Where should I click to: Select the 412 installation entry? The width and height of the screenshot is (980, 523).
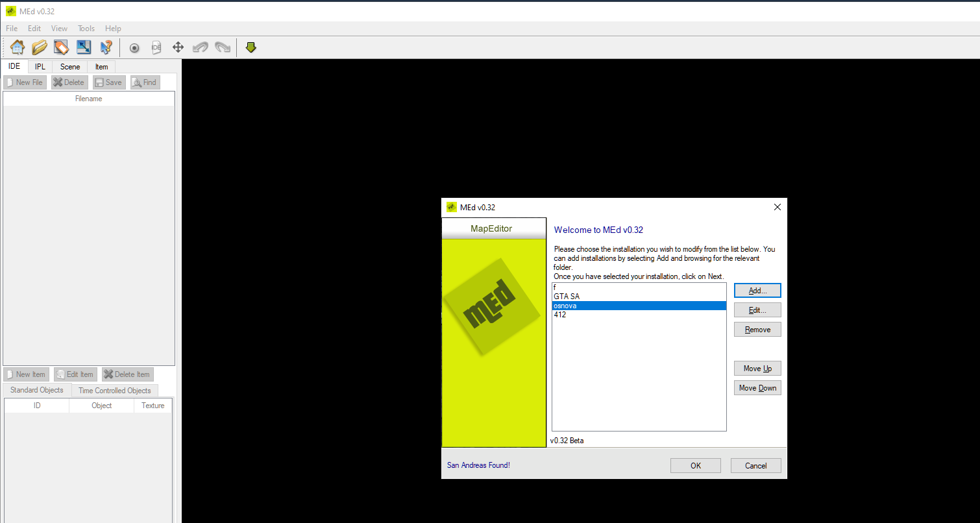pyautogui.click(x=560, y=315)
